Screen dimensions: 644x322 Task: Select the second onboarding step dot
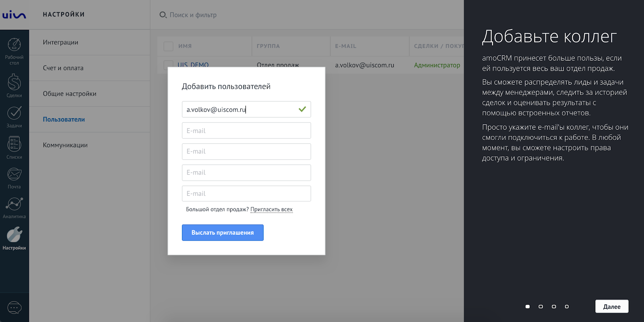541,307
